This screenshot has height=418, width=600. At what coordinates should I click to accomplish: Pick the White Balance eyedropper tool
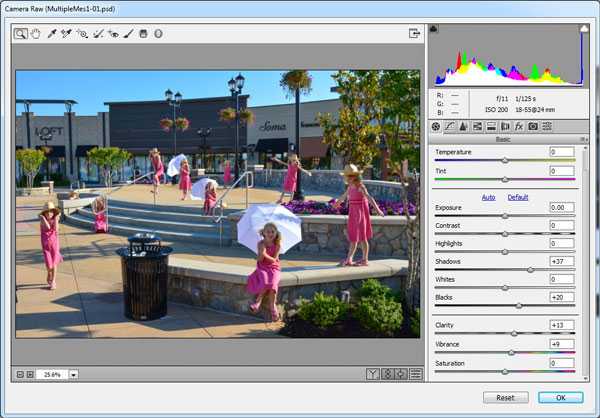[51, 33]
